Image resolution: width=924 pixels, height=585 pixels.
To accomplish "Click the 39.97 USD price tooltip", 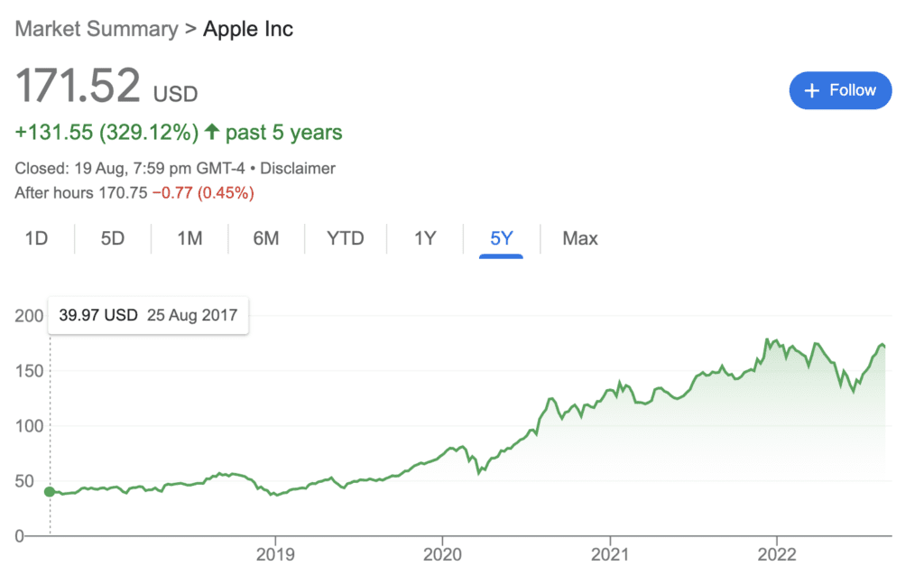I will [149, 315].
